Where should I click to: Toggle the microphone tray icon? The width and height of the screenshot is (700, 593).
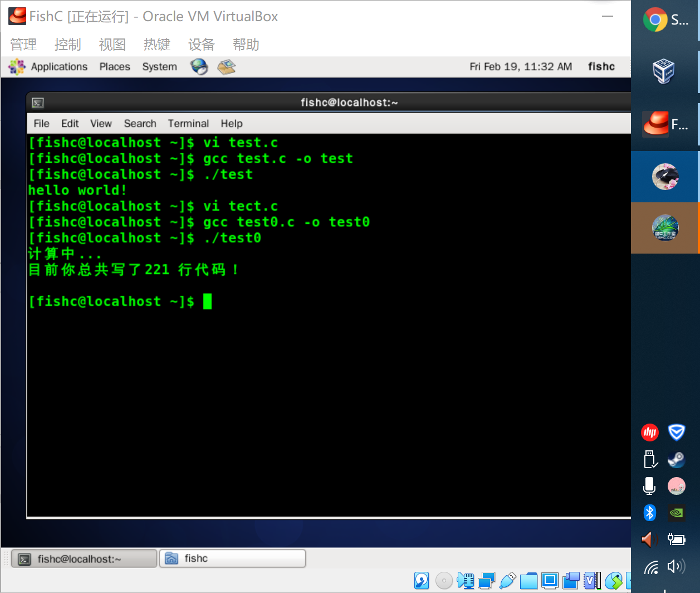coord(649,486)
